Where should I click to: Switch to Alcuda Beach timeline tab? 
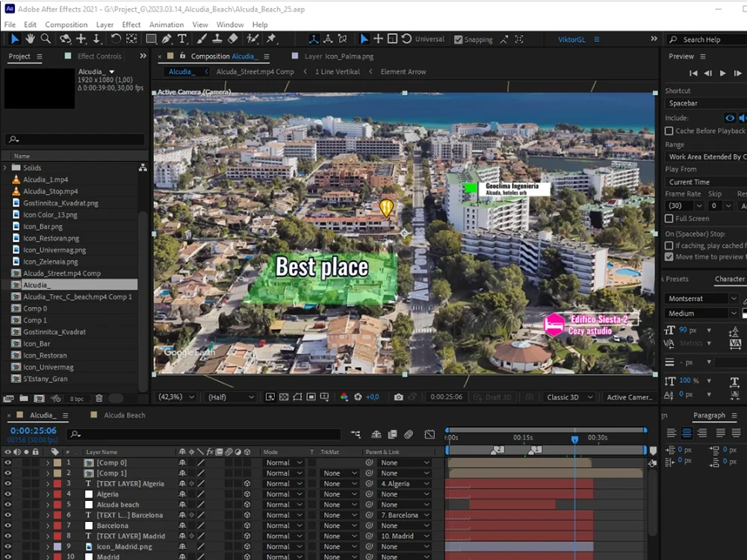(x=124, y=415)
